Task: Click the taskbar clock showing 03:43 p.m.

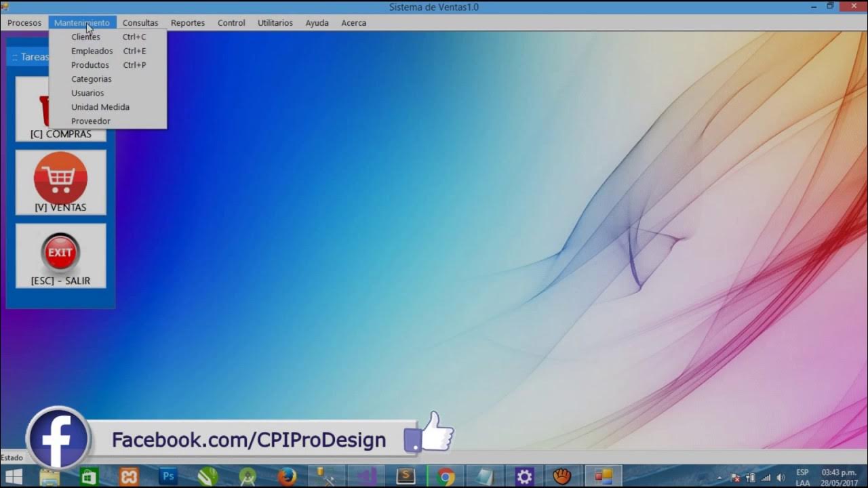Action: (839, 477)
